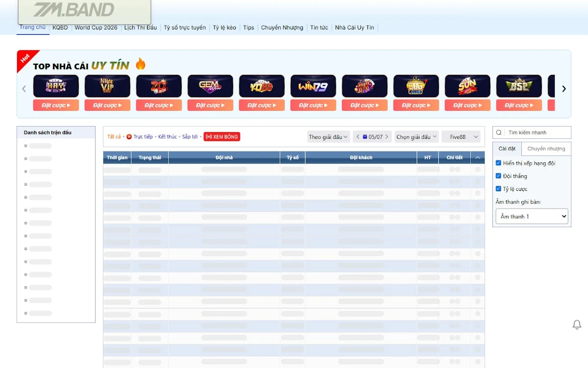Open the Tin tức menu item
Viewport: 588px width, 368px height.
pos(319,27)
